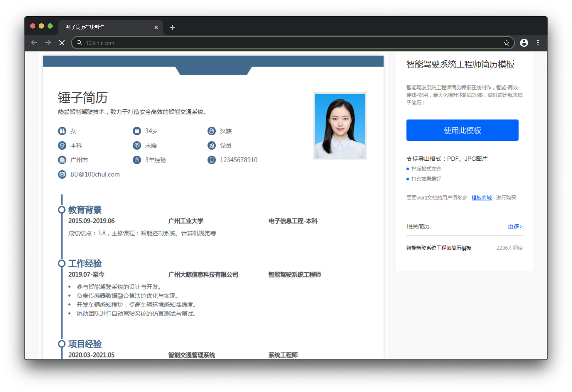Open related item 智能驾驶系统工程师简历模板
The width and height of the screenshot is (572, 392).
click(439, 248)
